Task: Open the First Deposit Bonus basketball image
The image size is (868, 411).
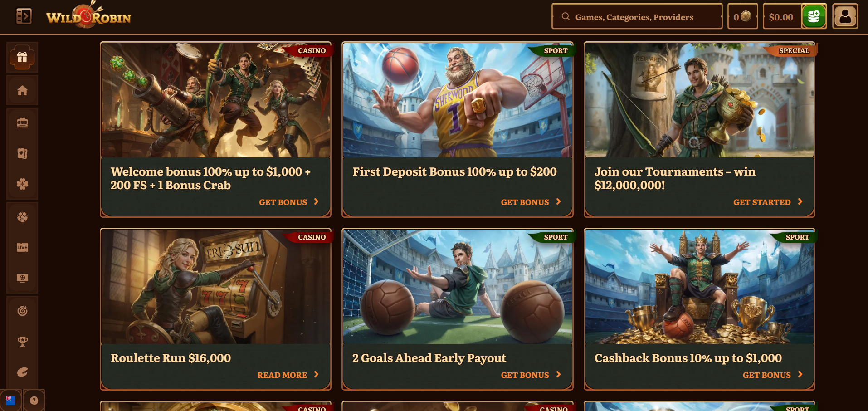Action: point(457,100)
